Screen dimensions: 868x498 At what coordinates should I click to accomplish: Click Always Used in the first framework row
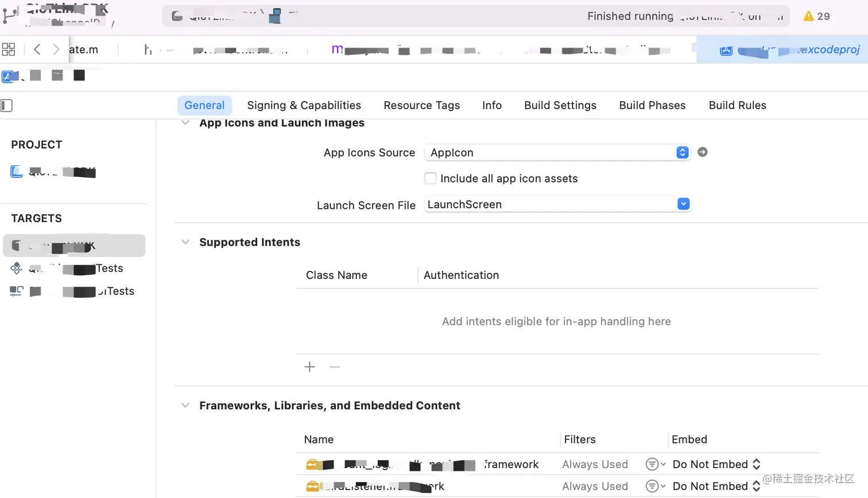tap(595, 464)
